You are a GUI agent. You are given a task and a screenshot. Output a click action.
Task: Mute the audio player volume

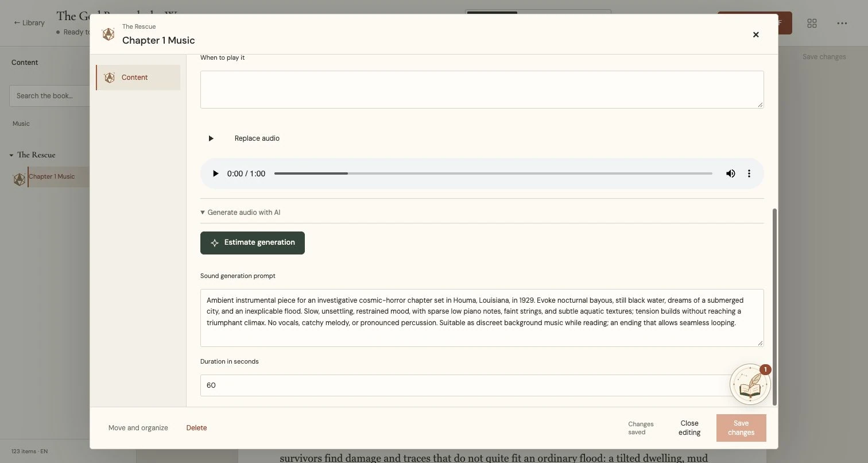(x=730, y=173)
